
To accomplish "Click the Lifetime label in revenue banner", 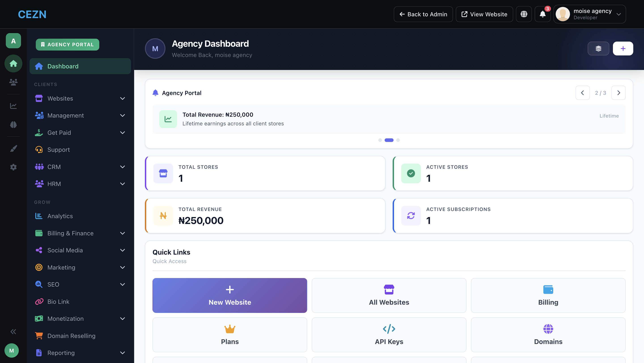I will click(x=609, y=116).
